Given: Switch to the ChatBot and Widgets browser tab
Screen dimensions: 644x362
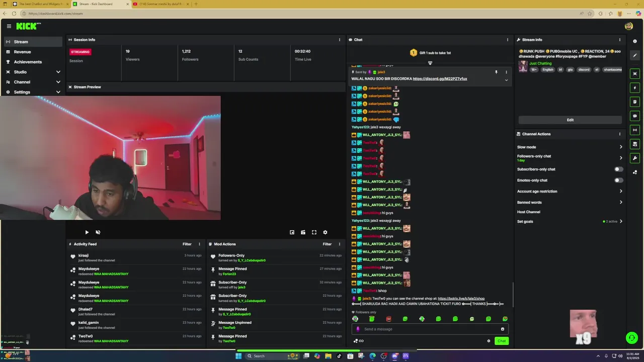Looking at the screenshot, I should tap(39, 4).
